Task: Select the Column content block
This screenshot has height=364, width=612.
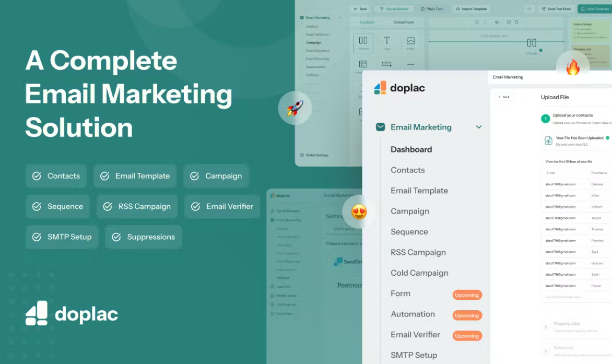Action: pos(363,42)
